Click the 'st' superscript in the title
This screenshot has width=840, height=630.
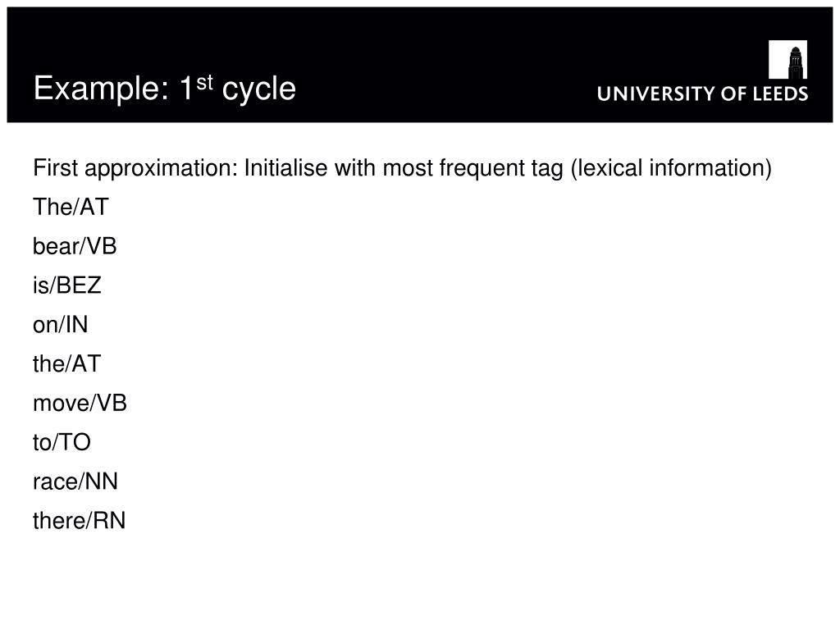click(x=204, y=82)
